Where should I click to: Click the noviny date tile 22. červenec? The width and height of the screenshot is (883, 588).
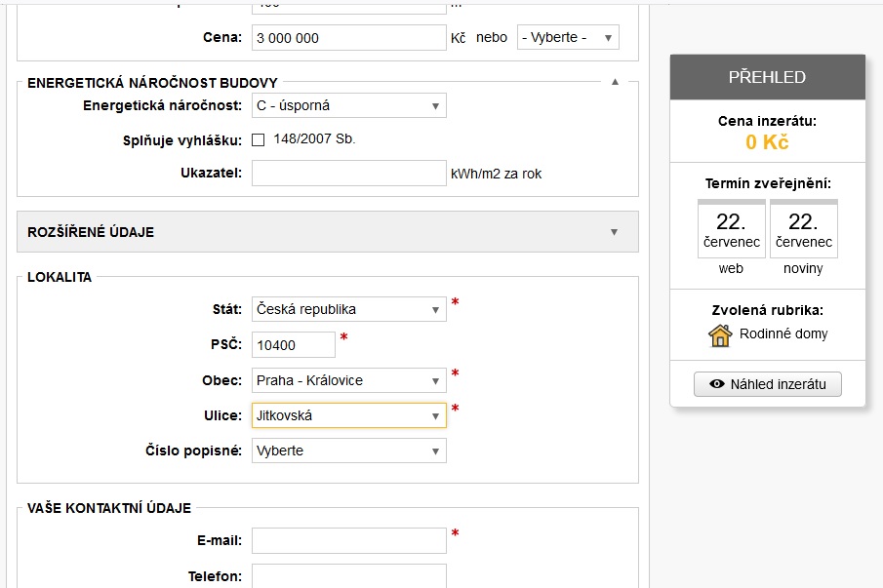tap(804, 229)
